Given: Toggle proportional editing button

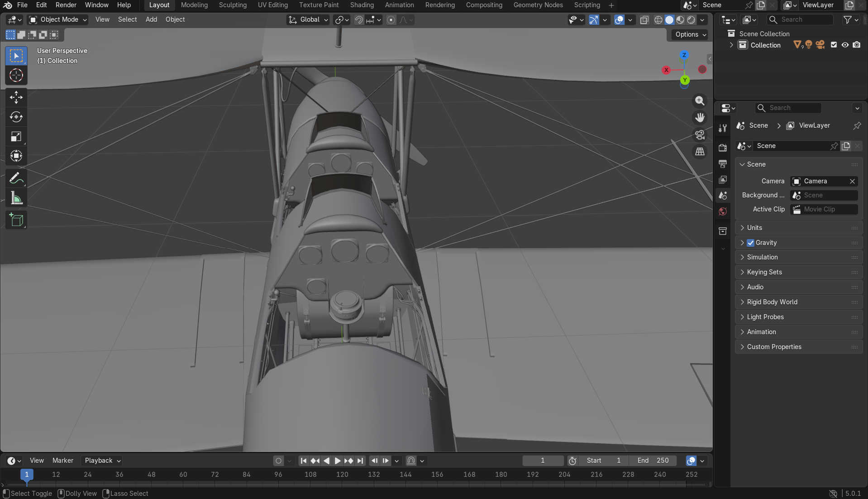Looking at the screenshot, I should coord(391,19).
